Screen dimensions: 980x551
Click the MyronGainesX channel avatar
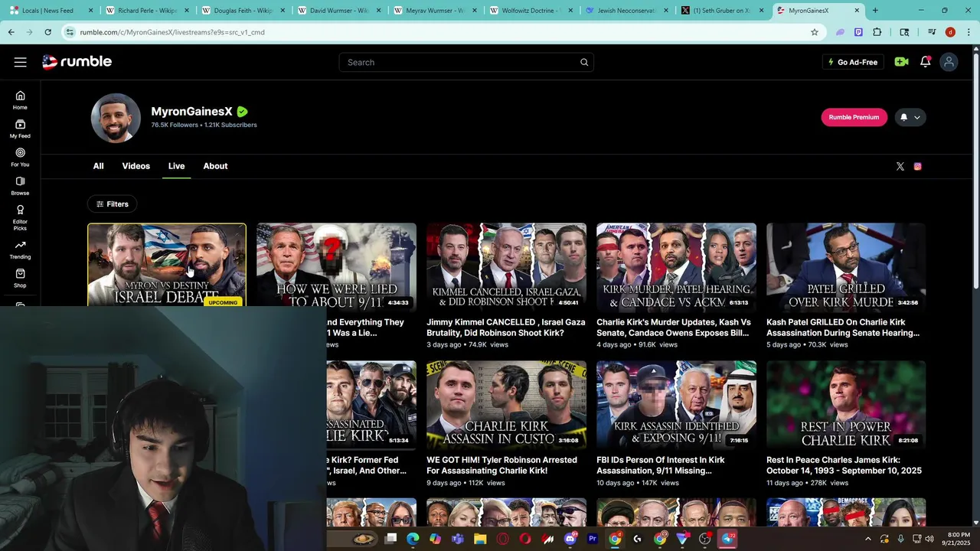pyautogui.click(x=116, y=118)
